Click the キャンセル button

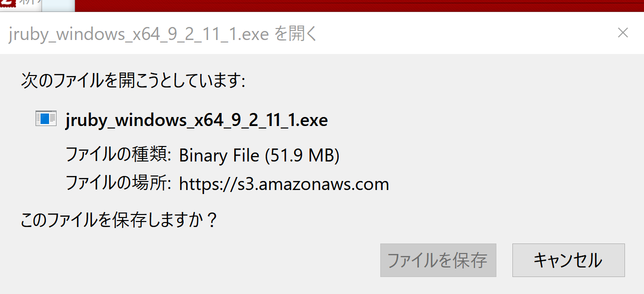(568, 260)
